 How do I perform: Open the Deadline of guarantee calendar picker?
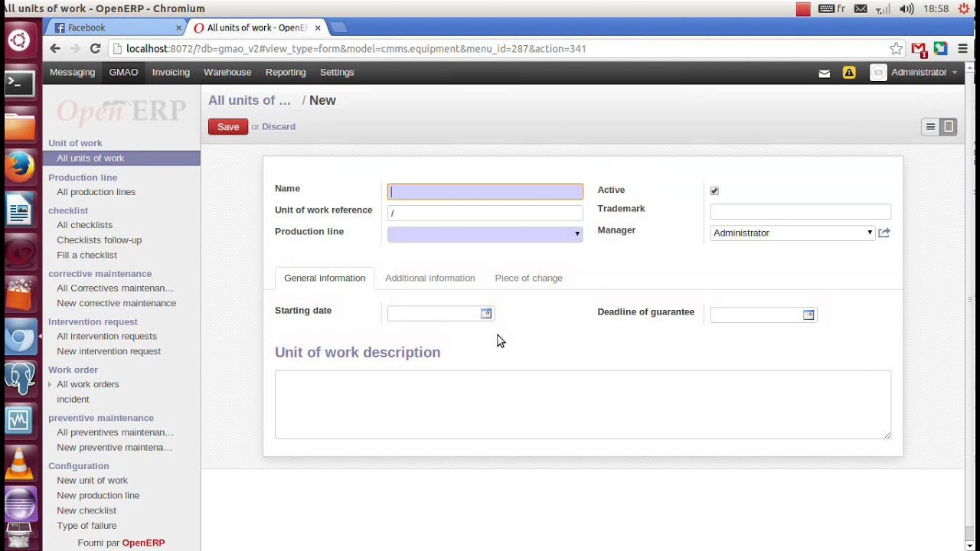pyautogui.click(x=808, y=315)
